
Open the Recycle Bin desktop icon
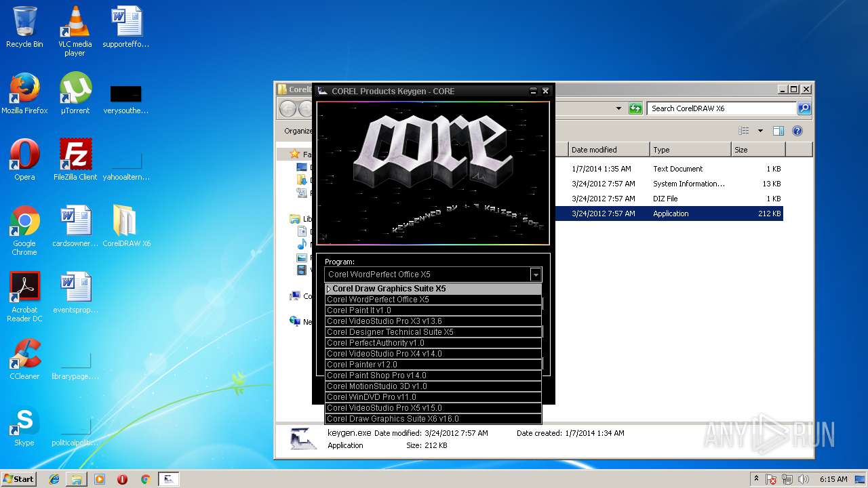[x=24, y=27]
